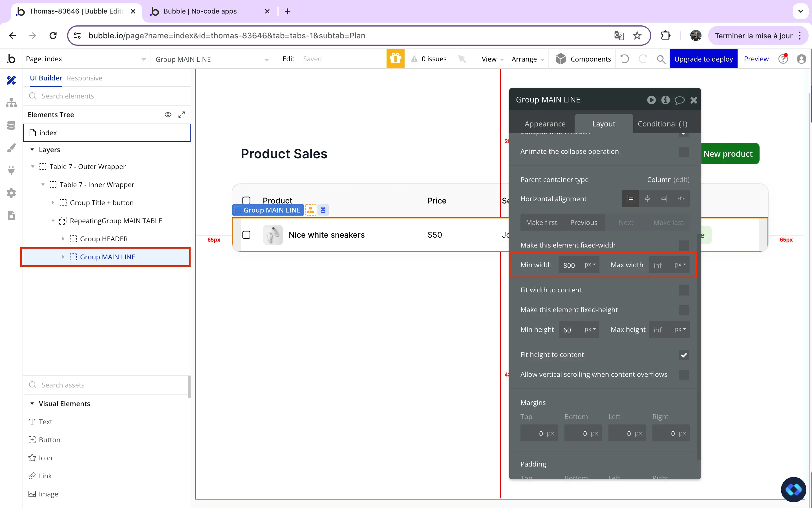Click the chat widget in bottom right
812x508 pixels.
[793, 489]
